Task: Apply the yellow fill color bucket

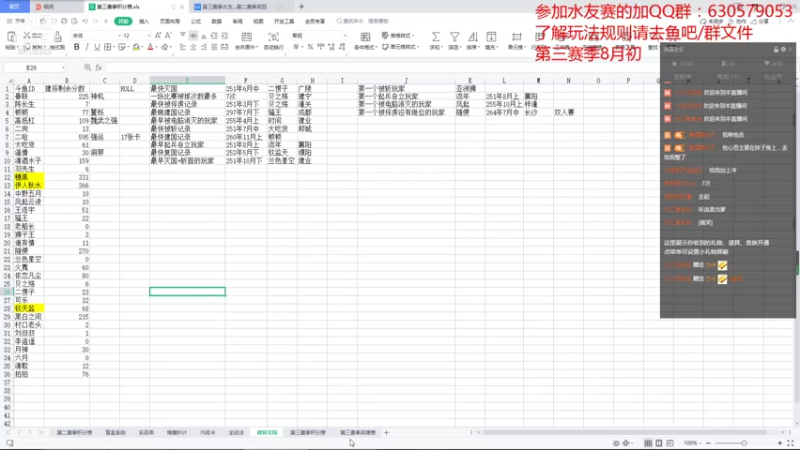Action: pos(136,47)
